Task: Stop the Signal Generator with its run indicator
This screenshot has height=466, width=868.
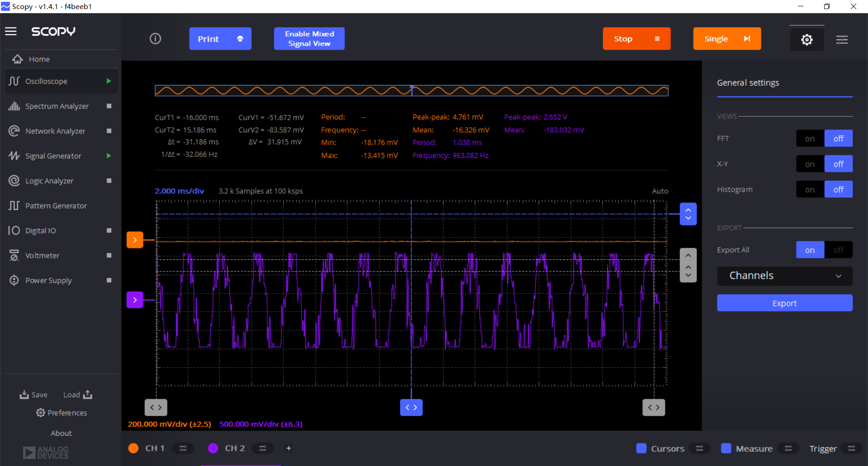Action: click(x=109, y=156)
